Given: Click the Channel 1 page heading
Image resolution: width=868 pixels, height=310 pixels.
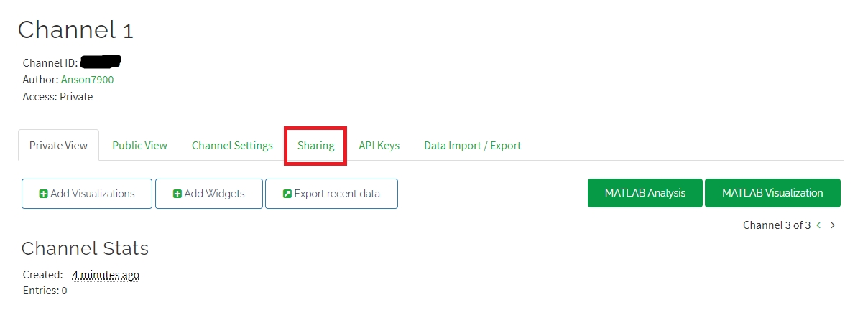Looking at the screenshot, I should point(75,30).
